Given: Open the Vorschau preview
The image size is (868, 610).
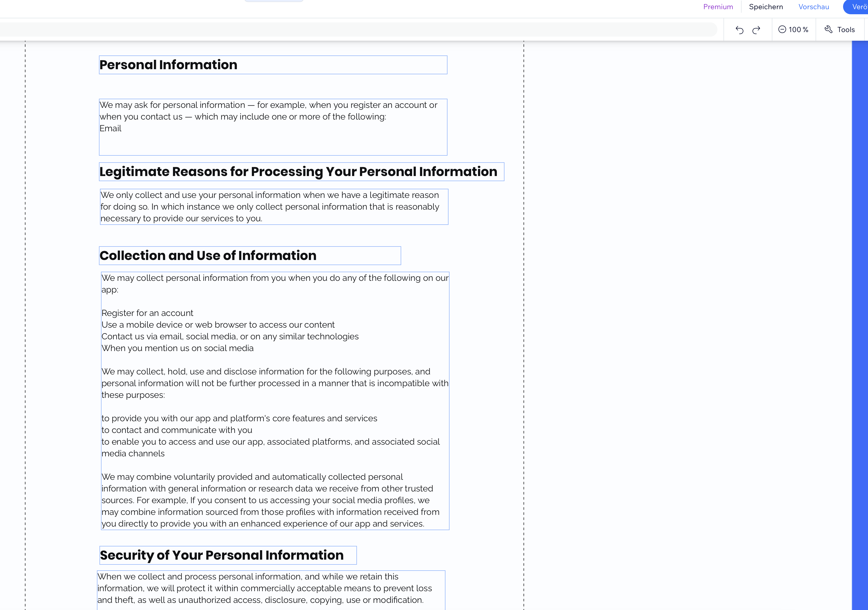Looking at the screenshot, I should 813,7.
